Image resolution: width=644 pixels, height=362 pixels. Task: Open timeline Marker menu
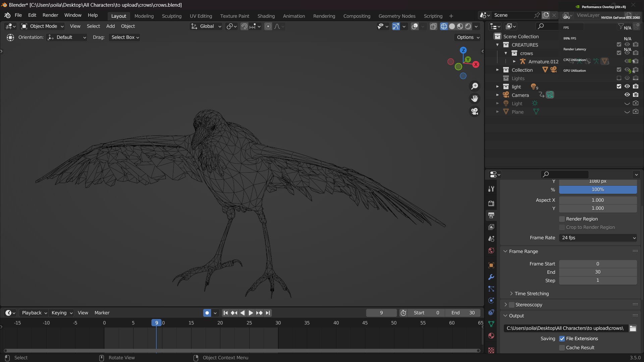102,313
